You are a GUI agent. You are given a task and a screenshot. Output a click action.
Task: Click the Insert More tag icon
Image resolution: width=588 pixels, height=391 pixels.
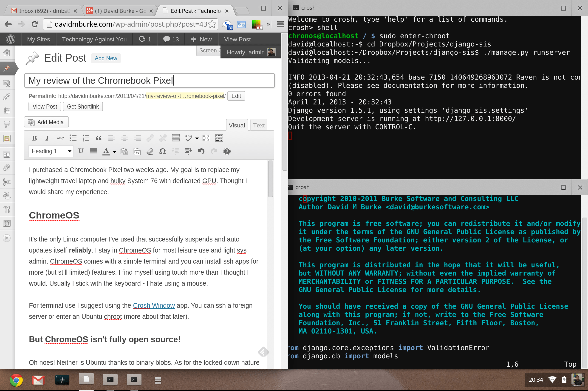point(176,138)
